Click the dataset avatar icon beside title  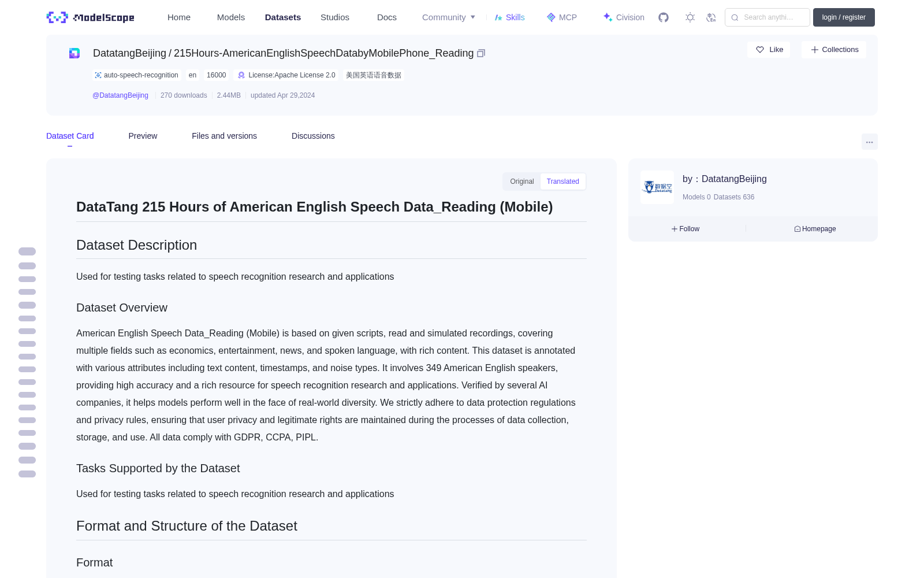(x=74, y=53)
